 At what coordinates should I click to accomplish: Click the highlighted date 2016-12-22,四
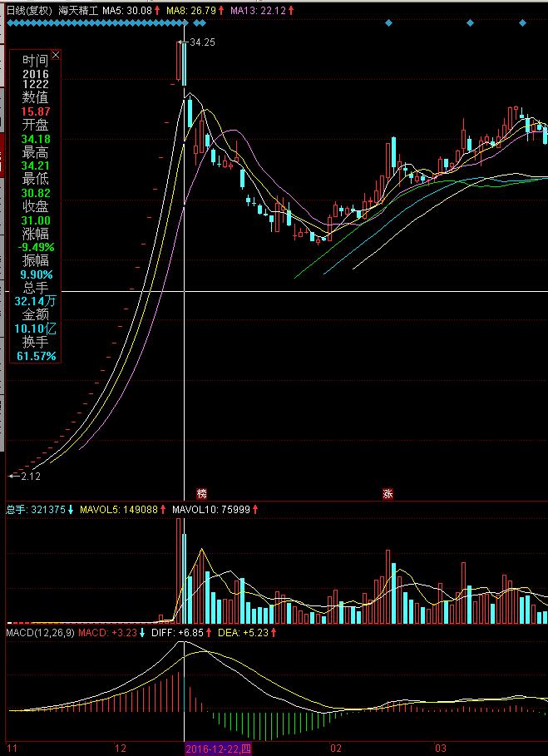(x=219, y=749)
